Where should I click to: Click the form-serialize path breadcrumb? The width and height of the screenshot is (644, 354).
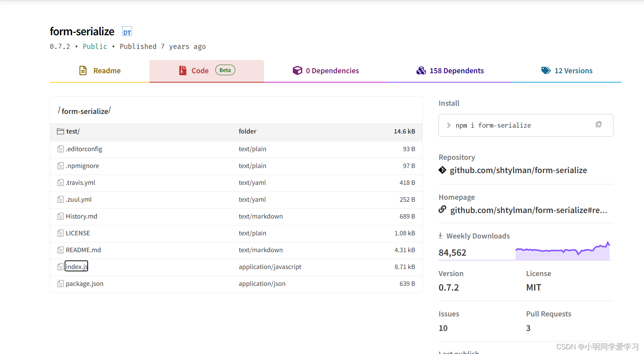(85, 112)
